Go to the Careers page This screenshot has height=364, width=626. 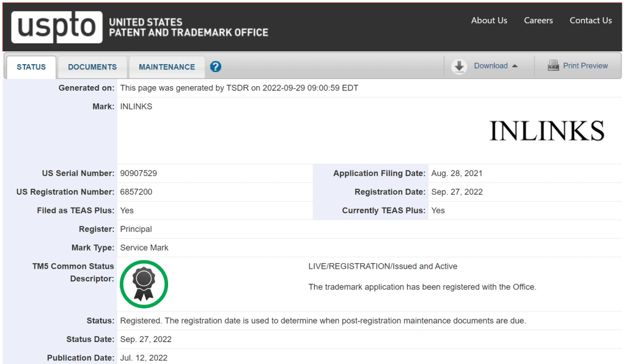[538, 20]
